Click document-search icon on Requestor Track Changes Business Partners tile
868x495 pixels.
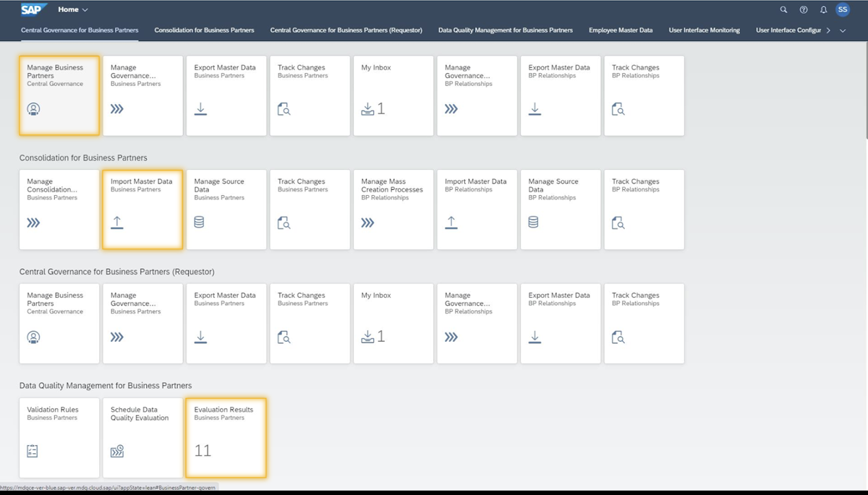pos(284,337)
